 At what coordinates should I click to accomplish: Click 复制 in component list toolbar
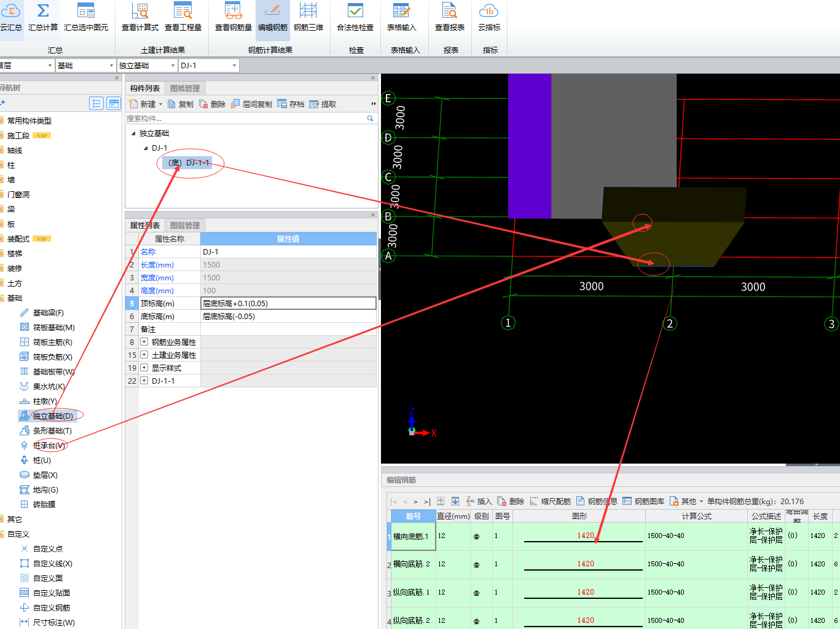click(x=181, y=104)
